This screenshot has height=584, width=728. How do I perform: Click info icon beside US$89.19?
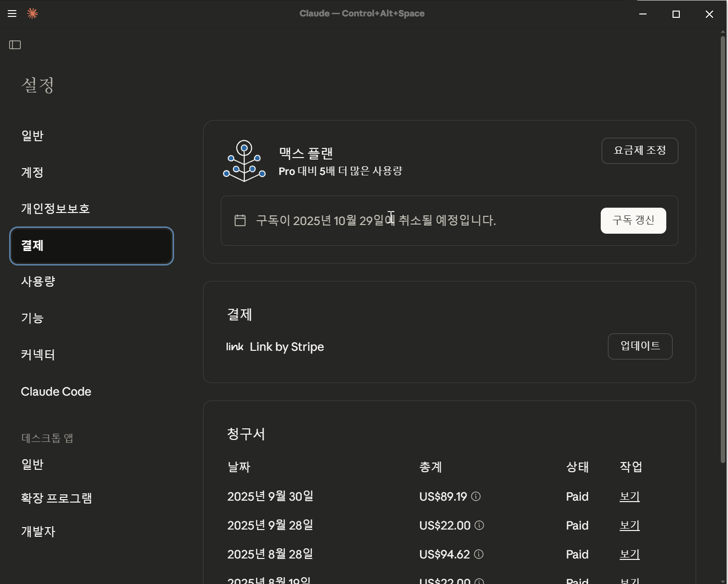tap(476, 496)
